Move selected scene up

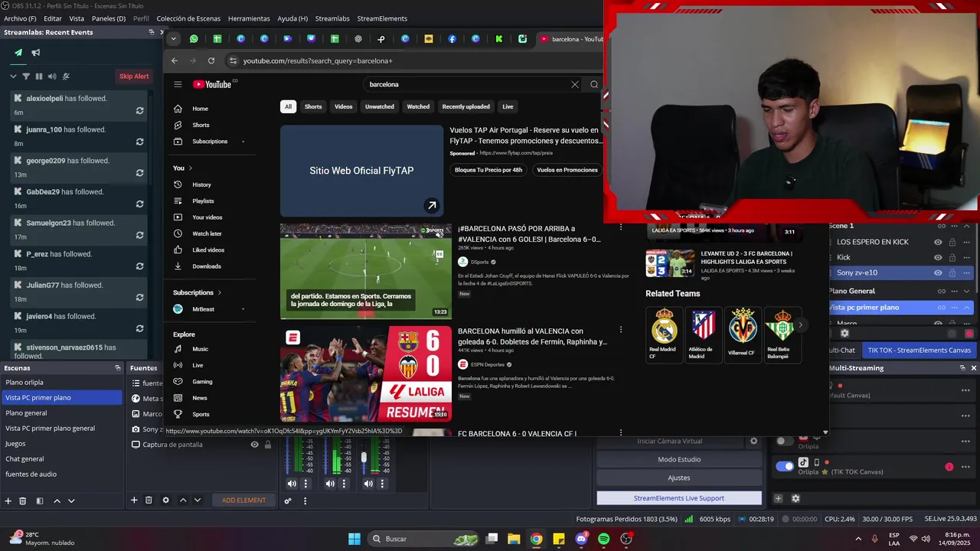click(x=57, y=500)
